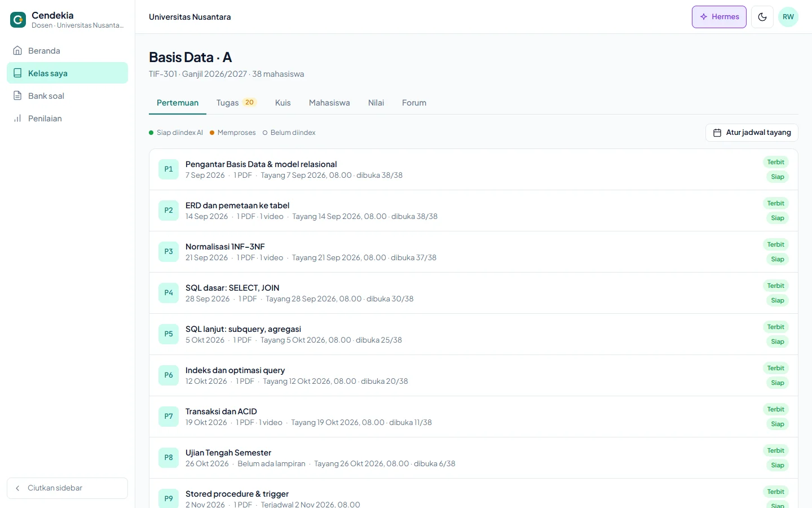
Task: Click Universitas Nusantara header text
Action: [190, 17]
